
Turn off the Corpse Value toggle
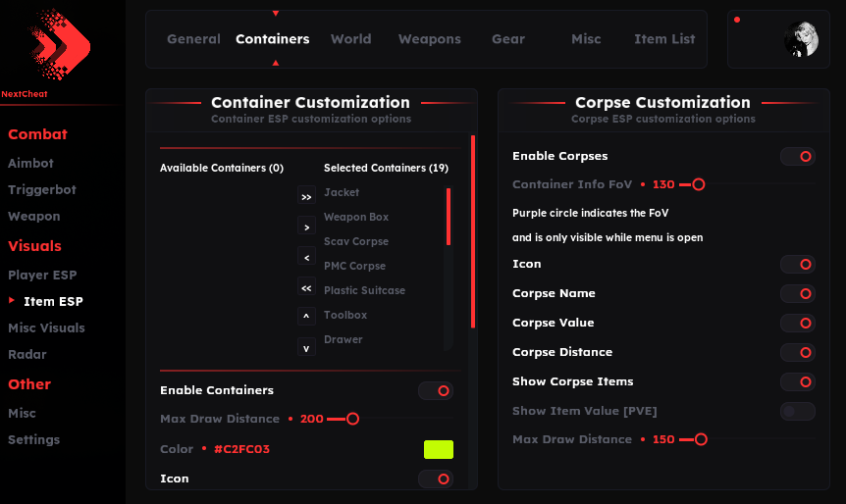(798, 324)
